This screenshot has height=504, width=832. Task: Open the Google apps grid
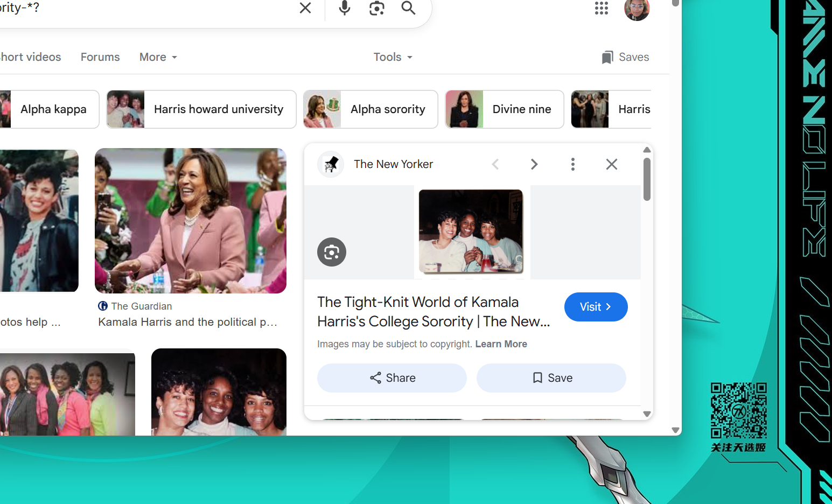click(602, 8)
